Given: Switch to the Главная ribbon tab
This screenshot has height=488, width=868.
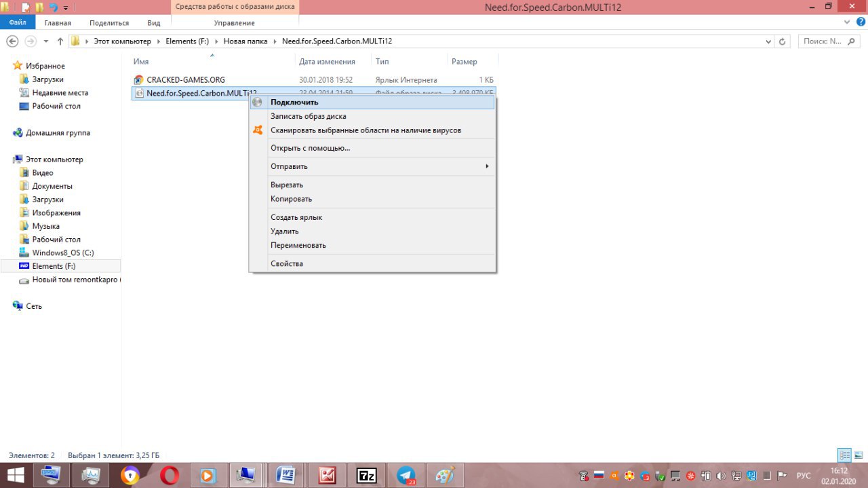Looking at the screenshot, I should (x=58, y=22).
